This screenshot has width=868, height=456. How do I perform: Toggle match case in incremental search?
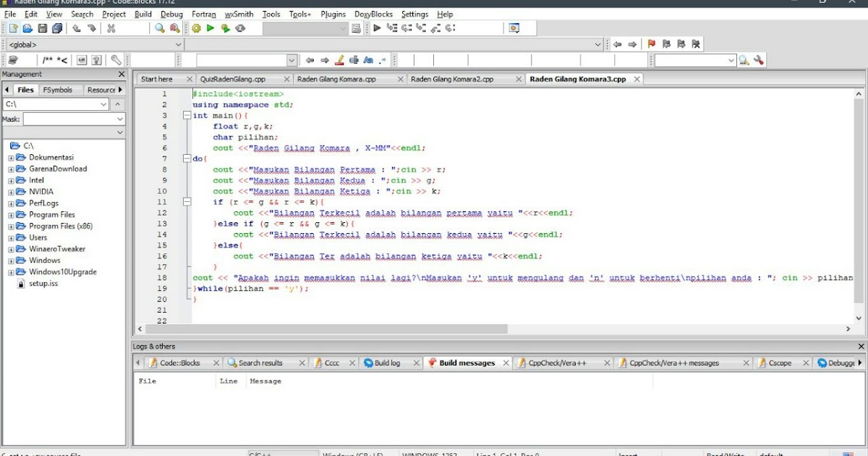369,60
